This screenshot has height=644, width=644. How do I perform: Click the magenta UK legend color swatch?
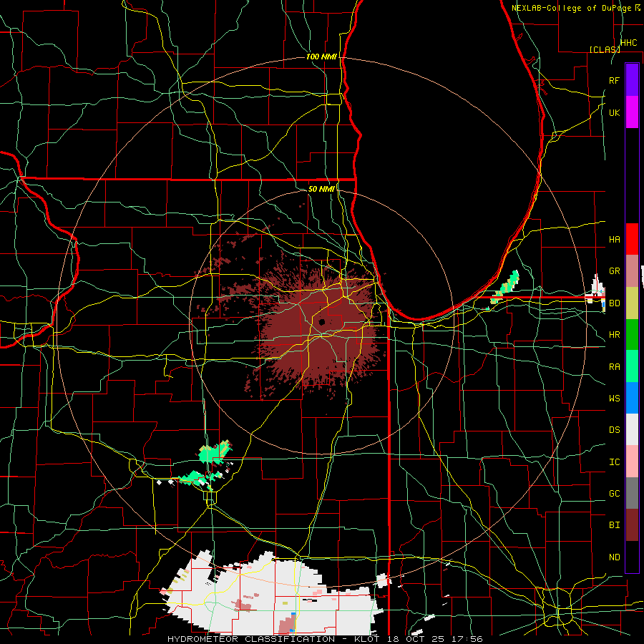[632, 112]
